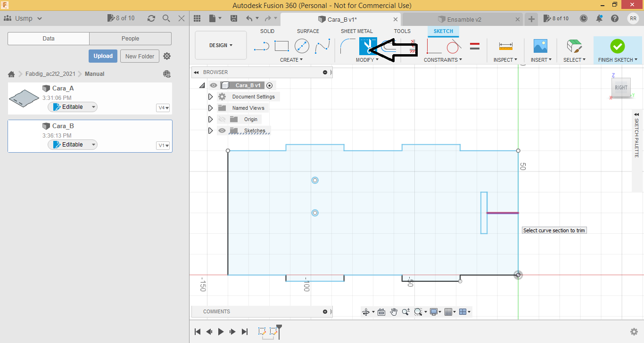Switch to the TOOLS tab
Image resolution: width=644 pixels, height=343 pixels.
click(402, 31)
